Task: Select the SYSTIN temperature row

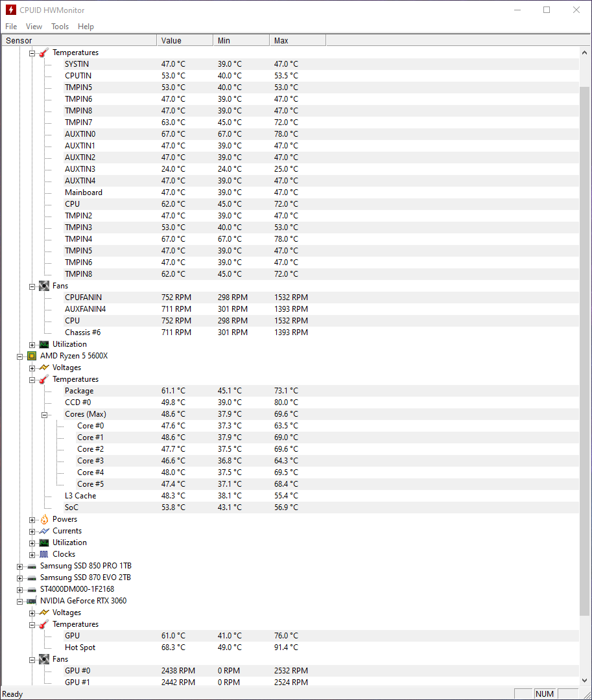Action: [x=322, y=64]
